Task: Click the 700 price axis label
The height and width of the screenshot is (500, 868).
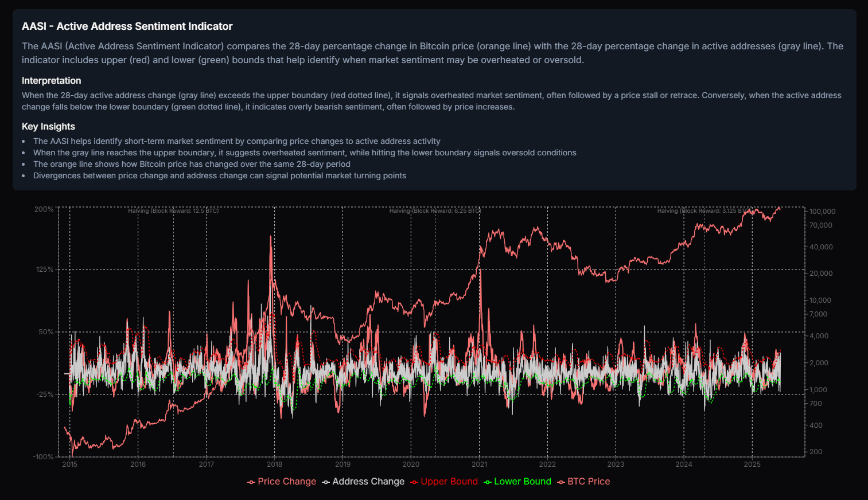Action: (816, 404)
